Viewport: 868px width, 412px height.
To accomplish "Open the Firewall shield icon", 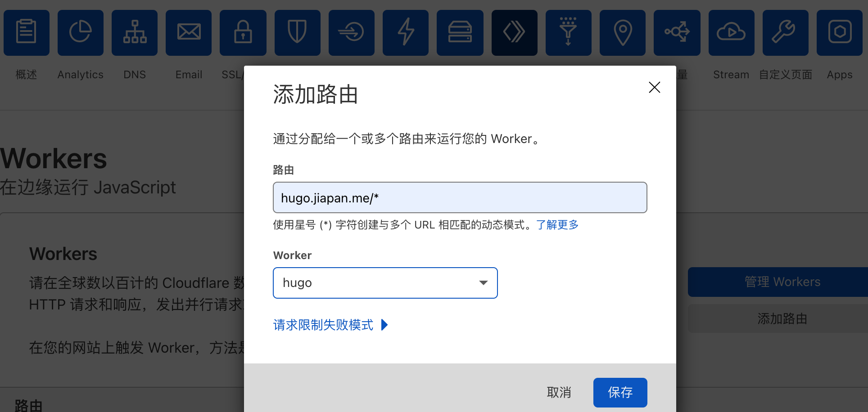I will point(298,33).
